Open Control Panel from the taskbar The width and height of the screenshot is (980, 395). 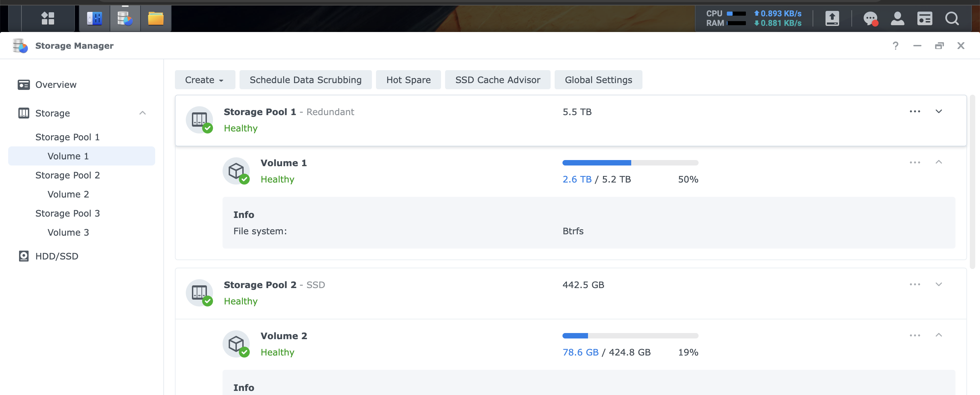(x=94, y=18)
